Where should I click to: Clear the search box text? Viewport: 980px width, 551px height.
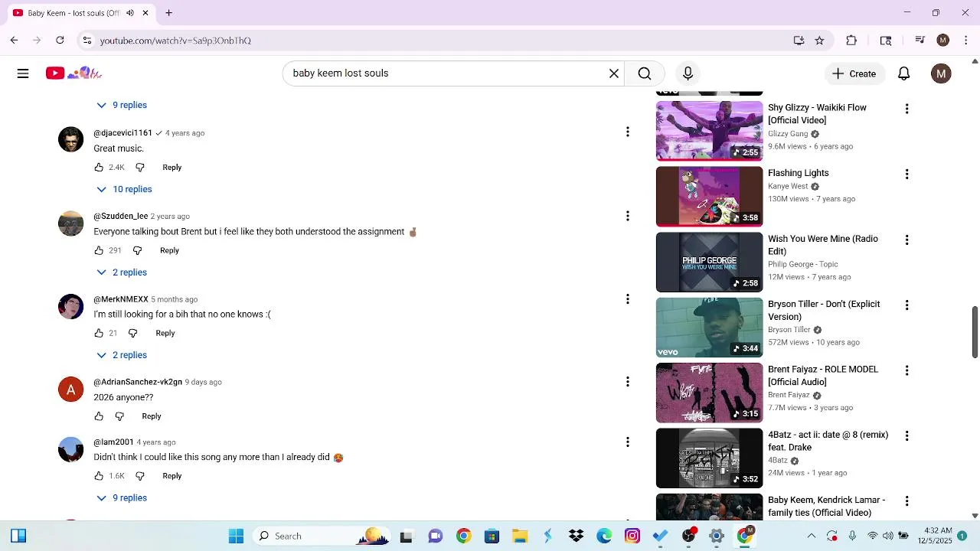click(614, 73)
